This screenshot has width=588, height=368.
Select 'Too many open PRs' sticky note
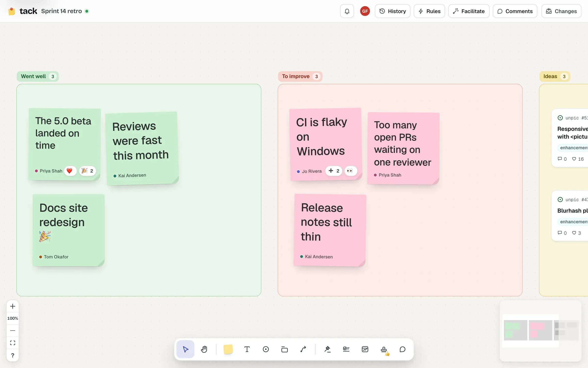click(x=403, y=148)
